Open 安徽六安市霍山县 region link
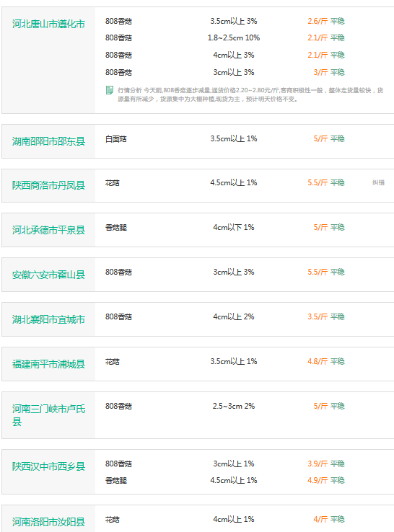The width and height of the screenshot is (394, 532). tap(48, 275)
